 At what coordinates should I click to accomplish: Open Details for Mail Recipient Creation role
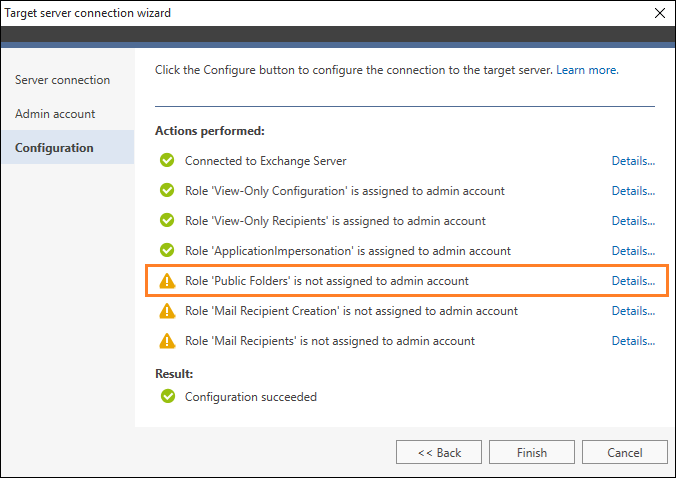[x=633, y=311]
